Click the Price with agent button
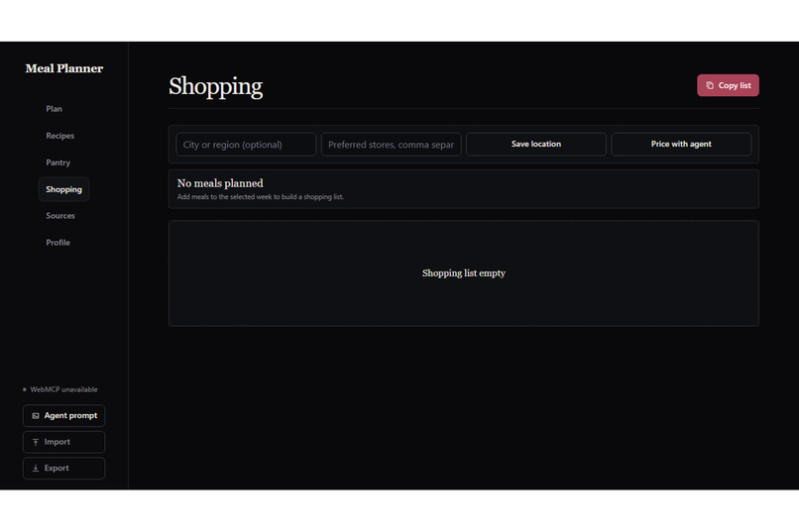 tap(681, 144)
